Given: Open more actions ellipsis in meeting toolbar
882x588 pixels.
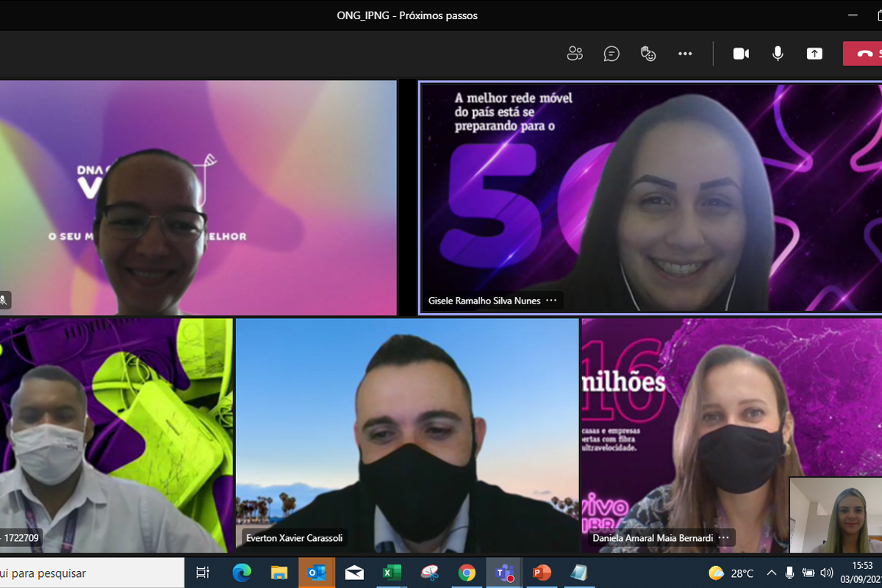Looking at the screenshot, I should 685,54.
